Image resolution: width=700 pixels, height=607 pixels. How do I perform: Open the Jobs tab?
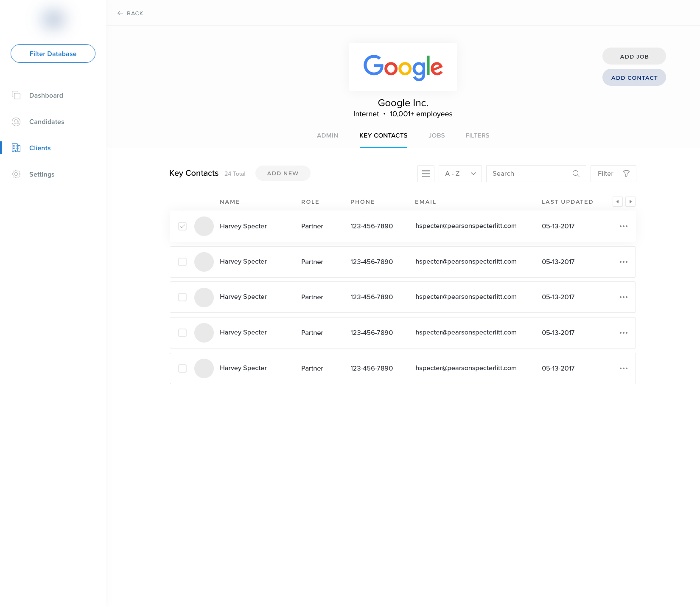click(437, 135)
